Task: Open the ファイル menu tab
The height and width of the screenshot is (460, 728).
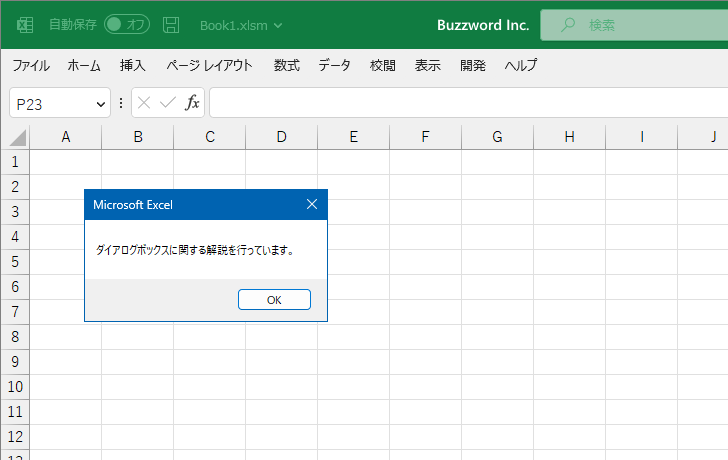Action: coord(31,65)
